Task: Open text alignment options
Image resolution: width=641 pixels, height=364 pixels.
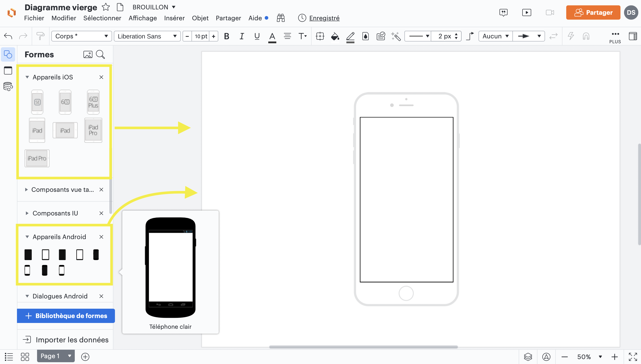Action: [x=287, y=36]
